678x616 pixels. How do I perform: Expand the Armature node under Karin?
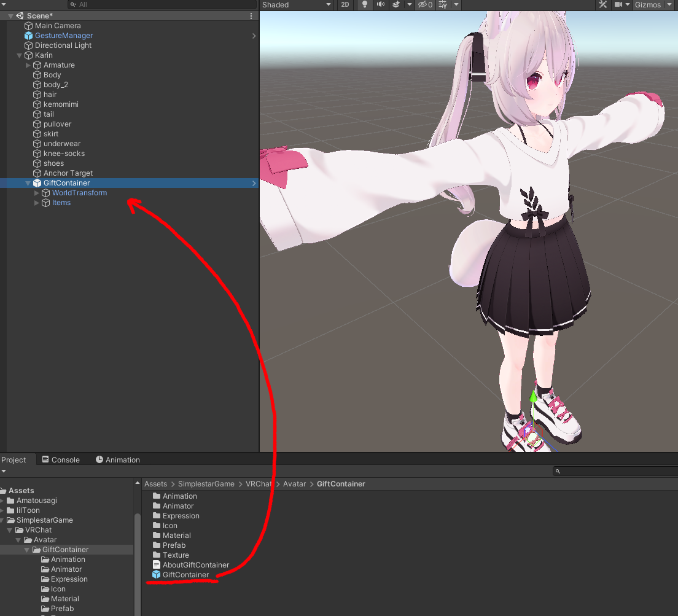pos(28,64)
